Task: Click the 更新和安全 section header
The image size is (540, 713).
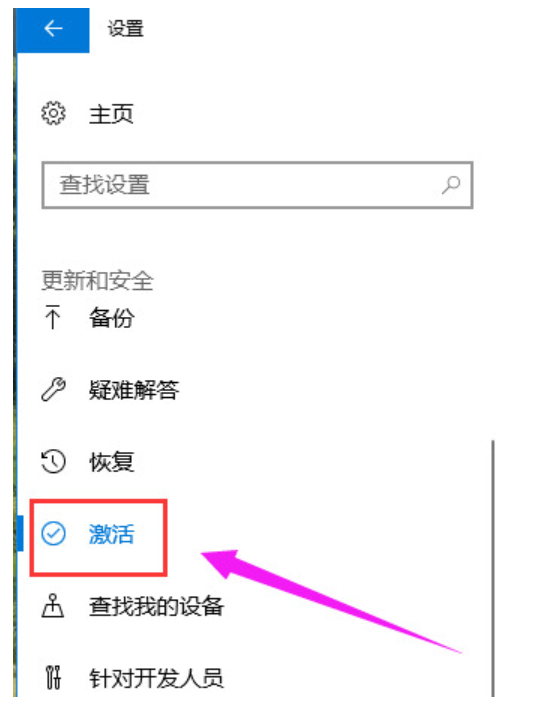Action: tap(97, 280)
